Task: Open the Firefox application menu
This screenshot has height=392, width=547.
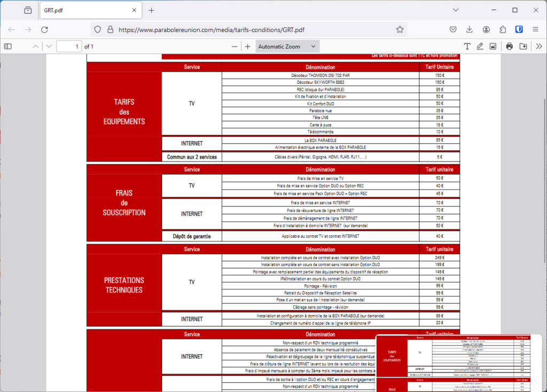Action: 536,29
